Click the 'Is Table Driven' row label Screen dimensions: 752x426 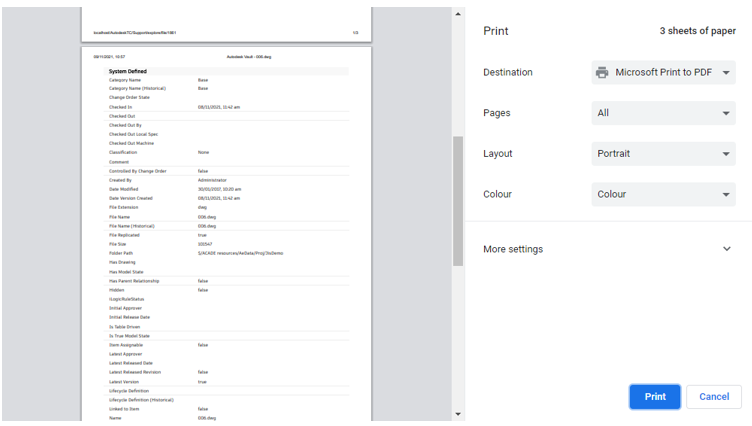(125, 327)
